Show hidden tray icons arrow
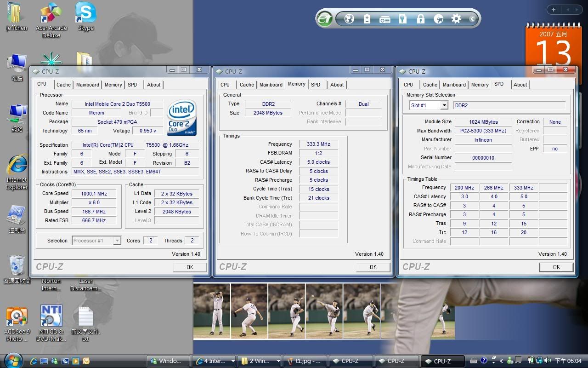 pyautogui.click(x=502, y=361)
